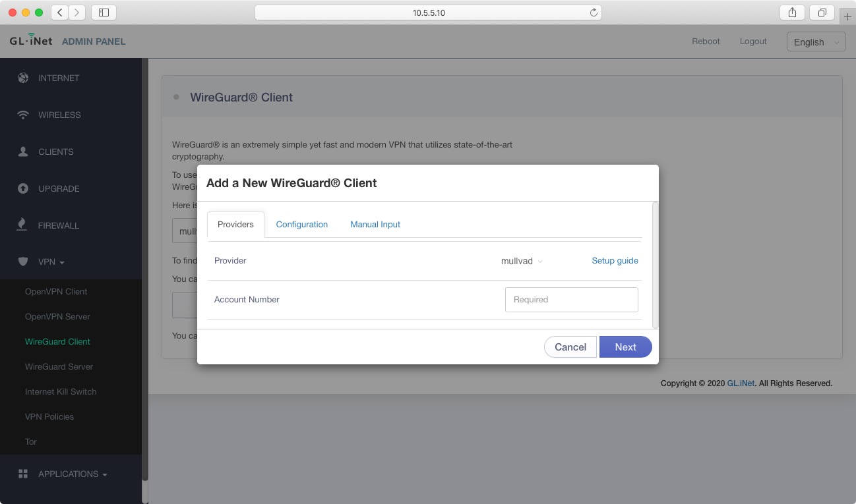The width and height of the screenshot is (856, 504).
Task: Open OpenVPN Client in sidebar
Action: point(56,291)
